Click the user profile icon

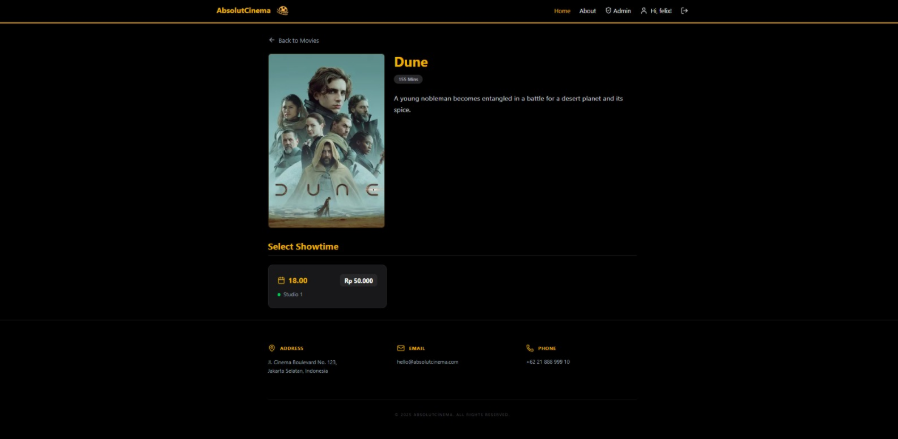pos(643,10)
